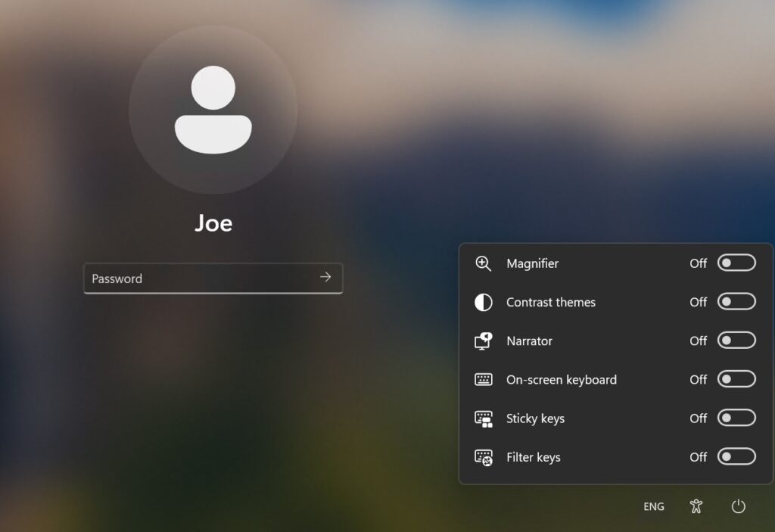Click the Filter keys icon
The width and height of the screenshot is (775, 532).
pos(483,457)
